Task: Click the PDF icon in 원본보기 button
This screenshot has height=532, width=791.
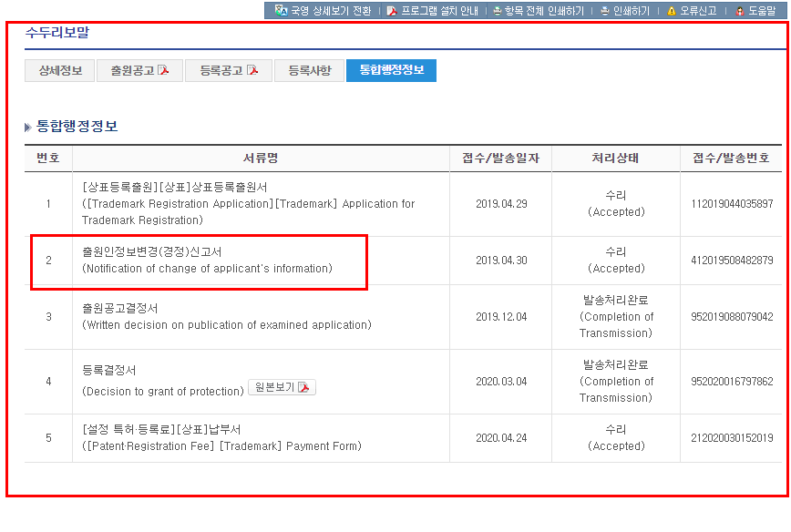Action: pos(303,387)
